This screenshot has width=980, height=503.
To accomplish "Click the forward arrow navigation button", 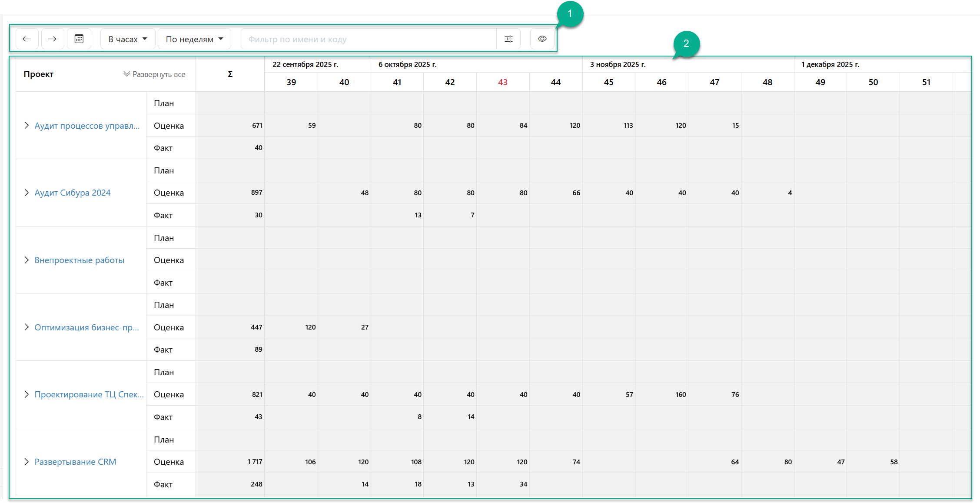I will pos(53,39).
